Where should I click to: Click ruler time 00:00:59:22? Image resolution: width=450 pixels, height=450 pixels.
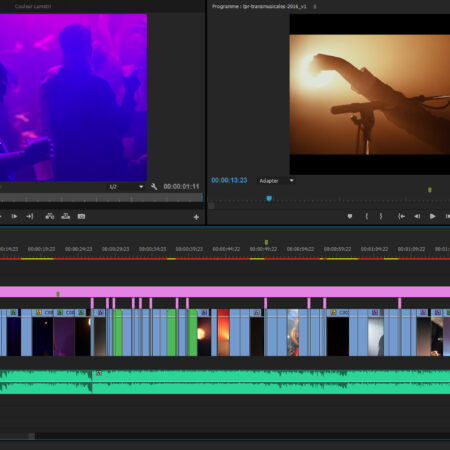pyautogui.click(x=337, y=249)
